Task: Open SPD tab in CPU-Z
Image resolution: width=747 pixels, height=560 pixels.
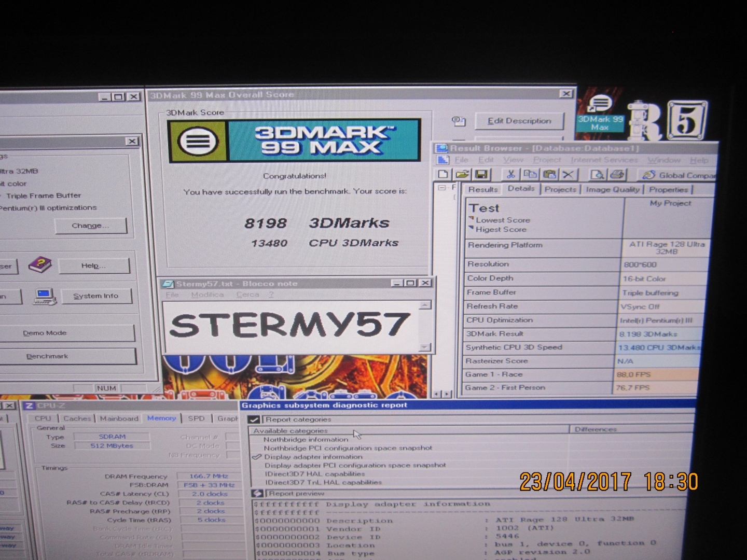Action: tap(196, 418)
